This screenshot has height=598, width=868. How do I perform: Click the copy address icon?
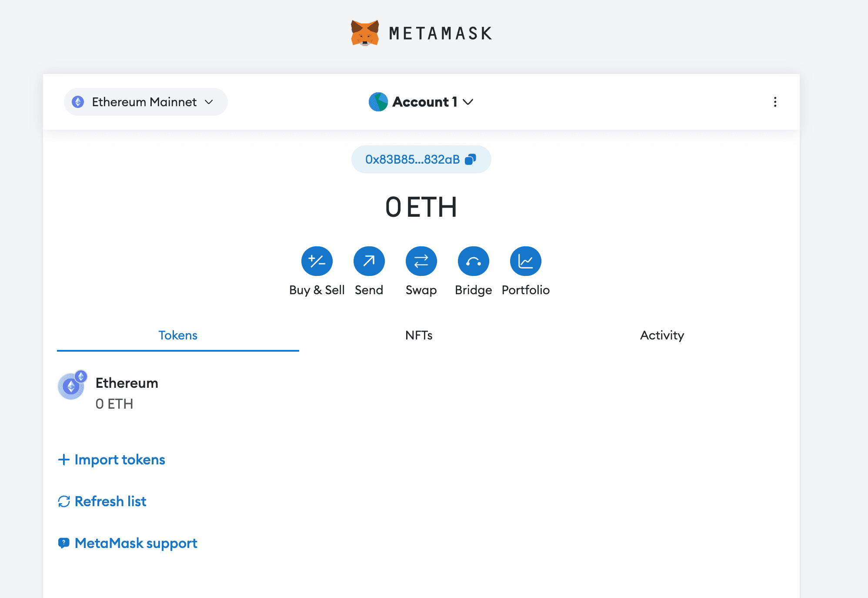tap(471, 159)
